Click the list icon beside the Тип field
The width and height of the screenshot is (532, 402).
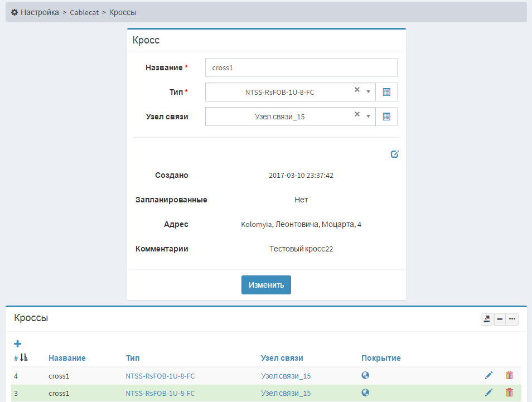tap(386, 92)
